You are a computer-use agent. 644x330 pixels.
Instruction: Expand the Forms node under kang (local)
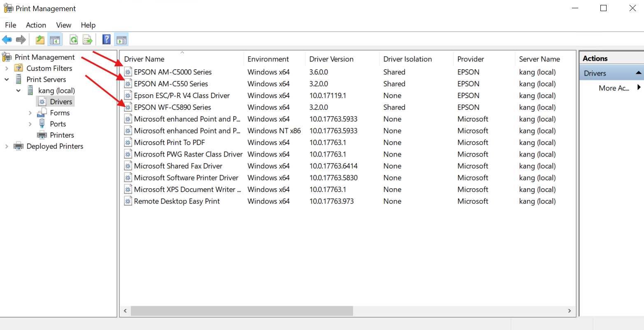[30, 113]
